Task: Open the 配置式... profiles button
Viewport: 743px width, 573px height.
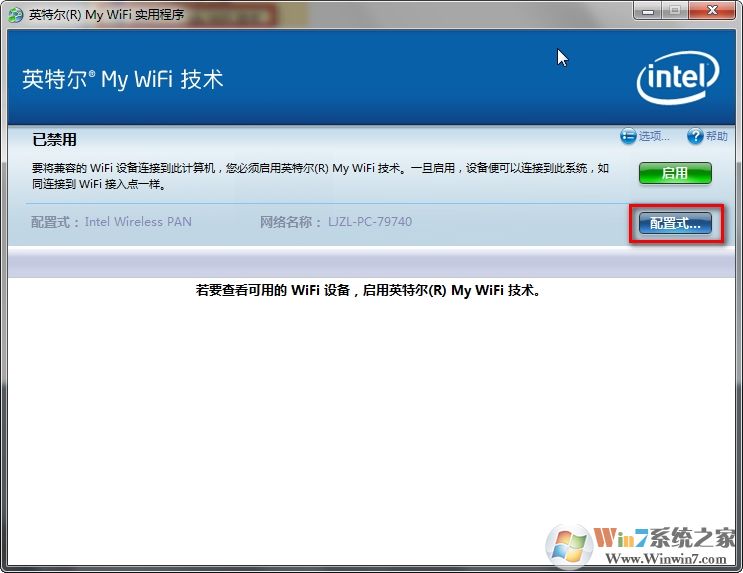Action: click(675, 223)
